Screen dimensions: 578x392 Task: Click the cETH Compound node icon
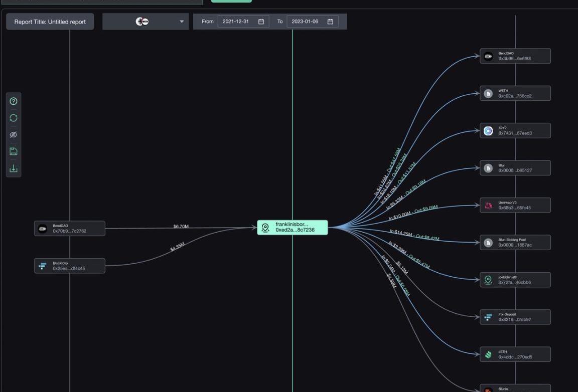[x=488, y=354]
